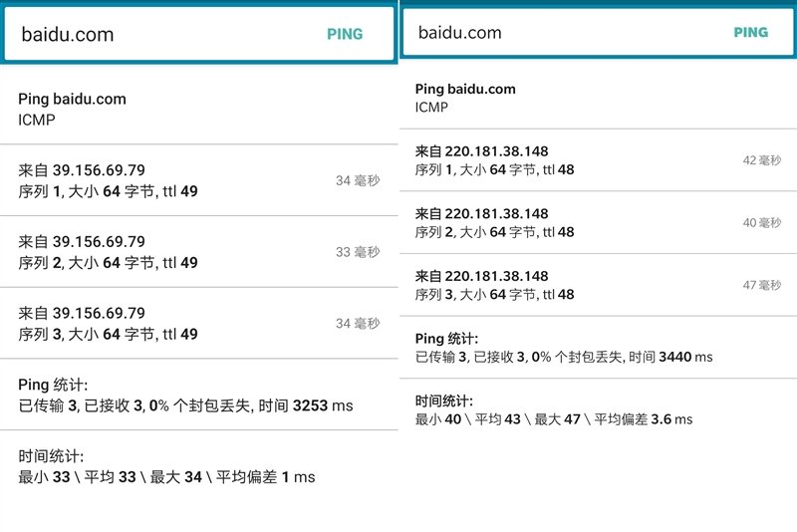Open reply sequence 2 from 220.181.38.148
Image resolution: width=797 pixels, height=532 pixels.
(x=599, y=222)
